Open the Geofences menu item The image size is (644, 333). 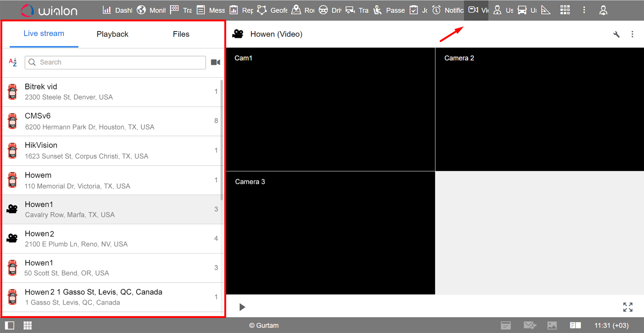[x=272, y=10]
